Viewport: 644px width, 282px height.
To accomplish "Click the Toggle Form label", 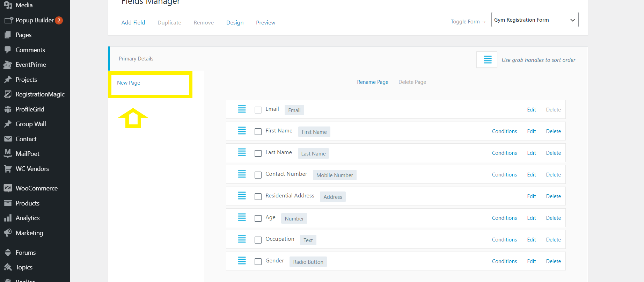I will tap(468, 22).
